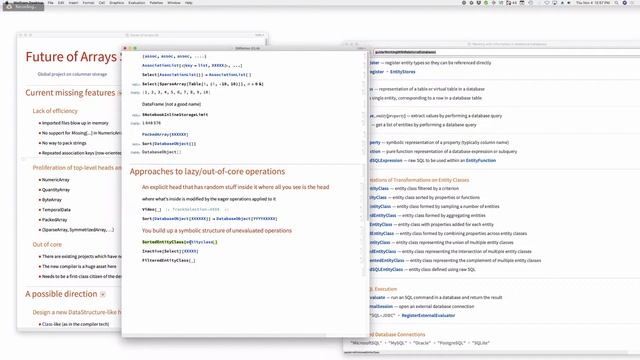The width and height of the screenshot is (640, 360).
Task: Open the EntityStores documentation link
Action: (x=402, y=72)
